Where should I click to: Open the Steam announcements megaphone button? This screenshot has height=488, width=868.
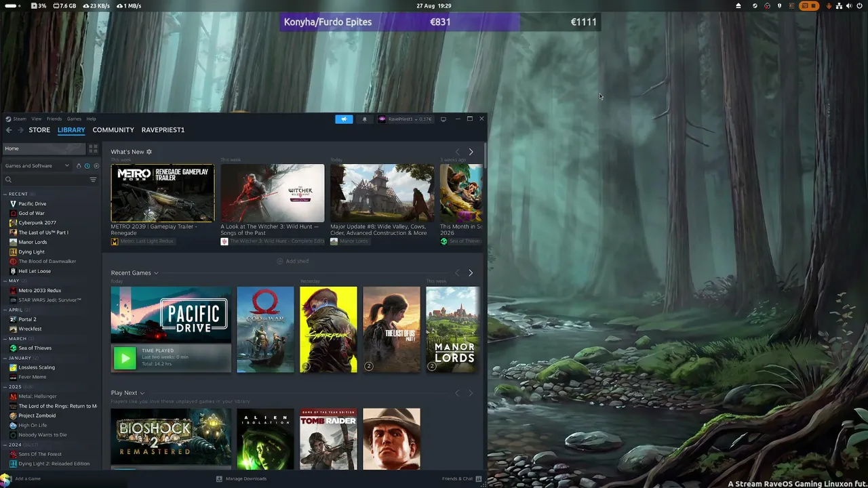click(344, 119)
